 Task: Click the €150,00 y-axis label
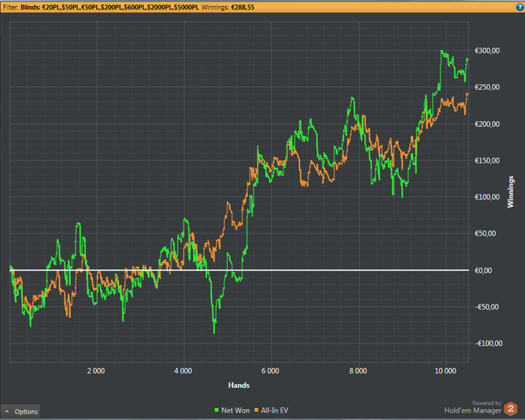pyautogui.click(x=487, y=160)
